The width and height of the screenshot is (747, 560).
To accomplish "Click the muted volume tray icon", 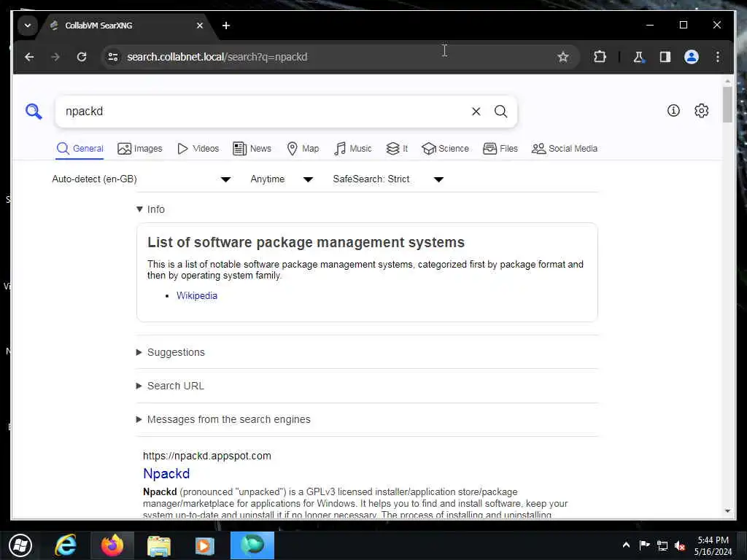I will (680, 545).
